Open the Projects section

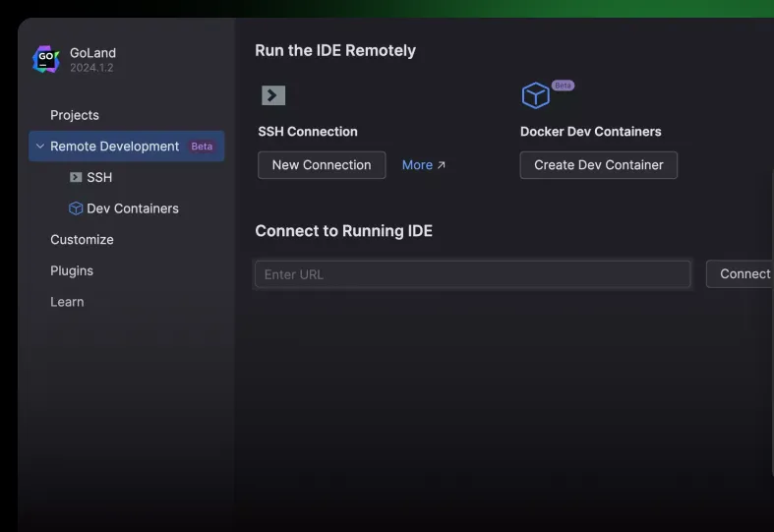pyautogui.click(x=75, y=115)
